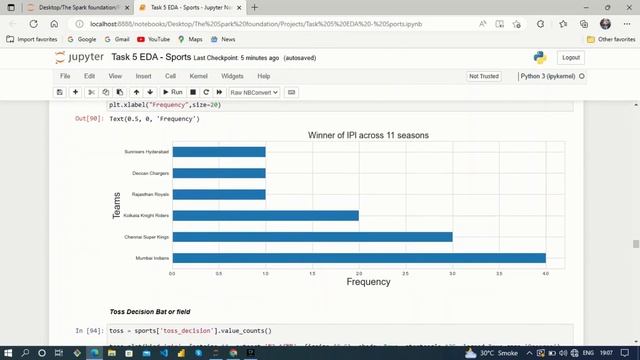The image size is (640, 360).
Task: Open the Edge tab actions menu icon
Action: [x=11, y=7]
